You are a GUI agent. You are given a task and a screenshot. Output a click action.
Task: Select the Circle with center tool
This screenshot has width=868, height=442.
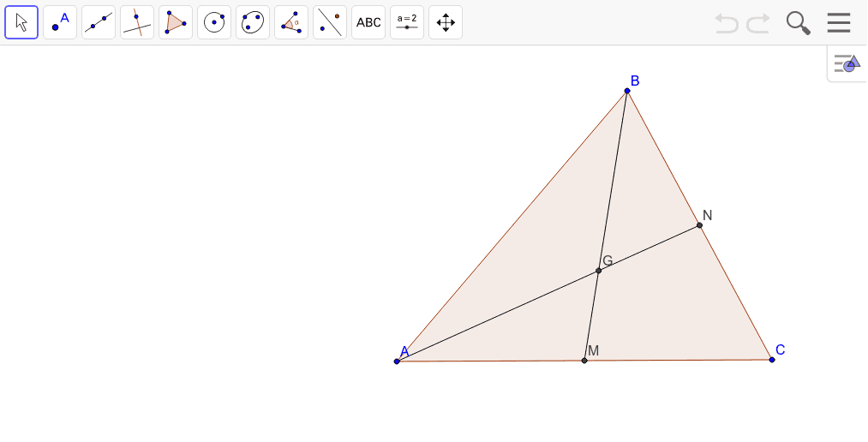tap(214, 22)
